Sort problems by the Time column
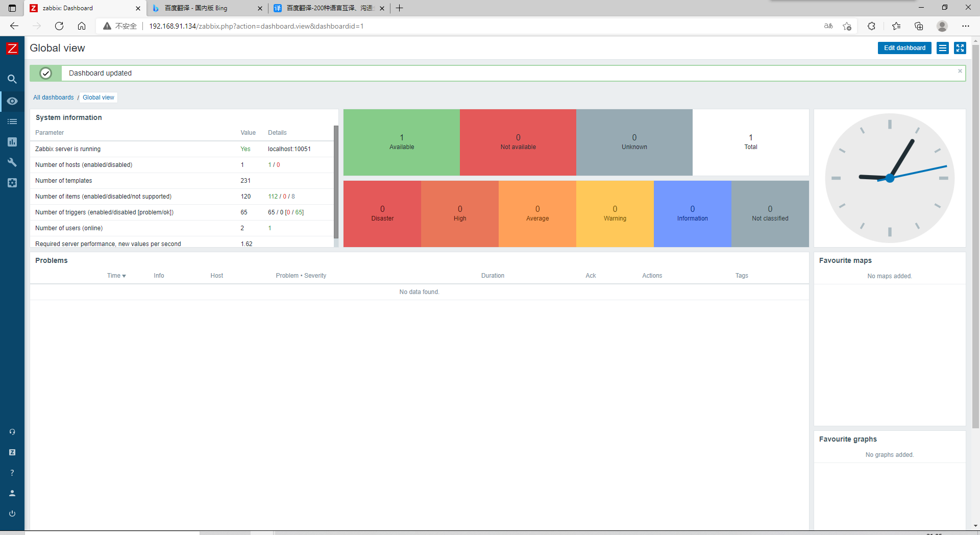Image resolution: width=980 pixels, height=535 pixels. click(x=116, y=276)
